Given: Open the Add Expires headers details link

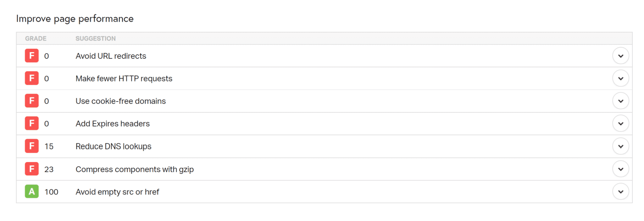Looking at the screenshot, I should (x=112, y=123).
